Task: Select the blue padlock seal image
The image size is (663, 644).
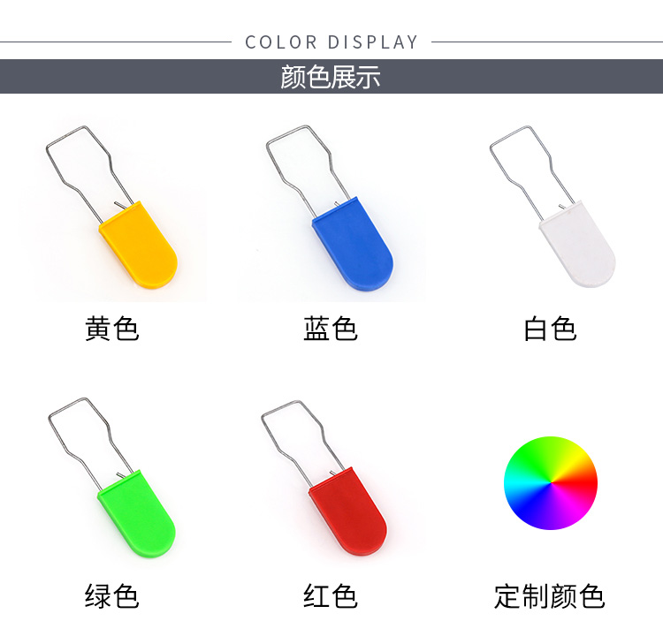Action: coord(330,208)
